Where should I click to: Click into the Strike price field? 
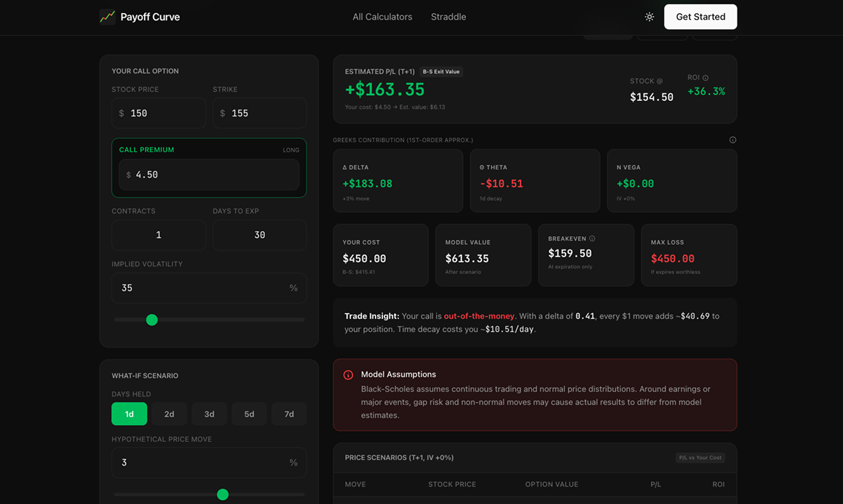coord(260,113)
